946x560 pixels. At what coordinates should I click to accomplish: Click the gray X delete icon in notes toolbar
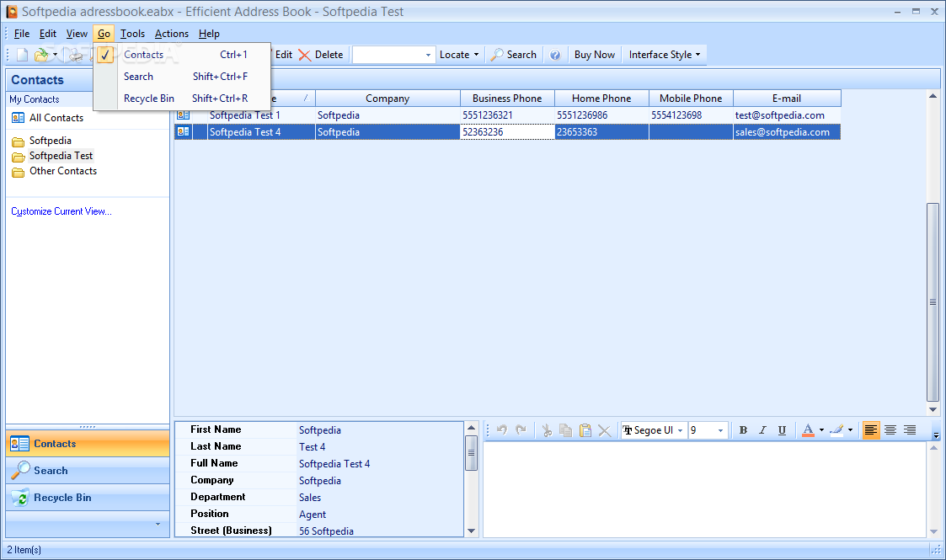click(604, 430)
